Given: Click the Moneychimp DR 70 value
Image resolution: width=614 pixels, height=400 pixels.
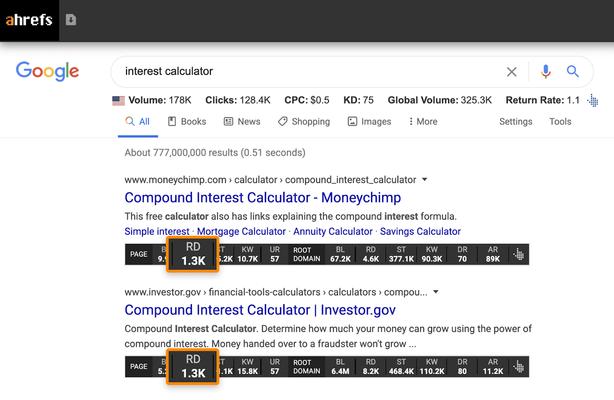Looking at the screenshot, I should click(x=462, y=255).
